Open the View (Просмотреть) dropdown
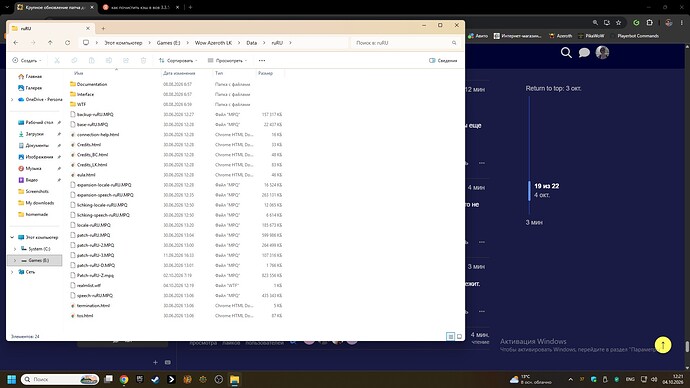 [x=228, y=61]
